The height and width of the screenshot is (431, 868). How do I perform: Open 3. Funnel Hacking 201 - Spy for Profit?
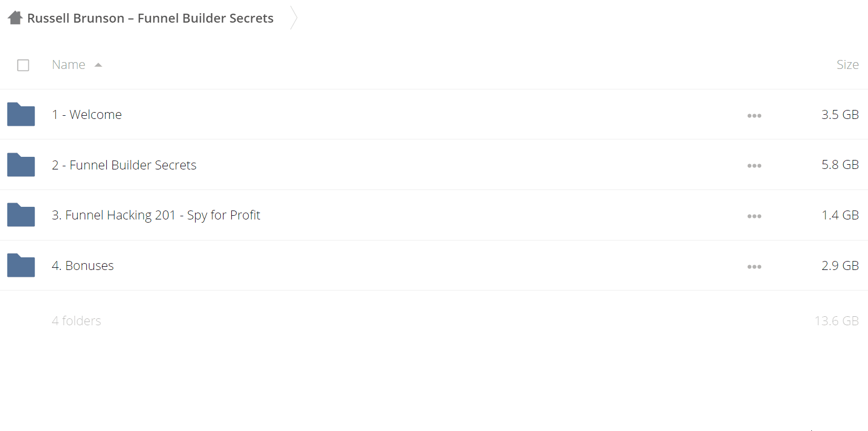tap(156, 215)
